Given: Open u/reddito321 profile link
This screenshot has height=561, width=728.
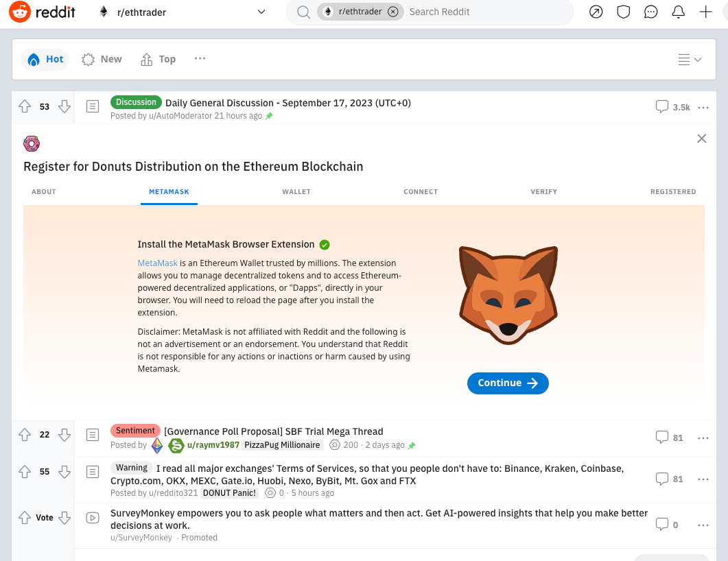Looking at the screenshot, I should 173,493.
